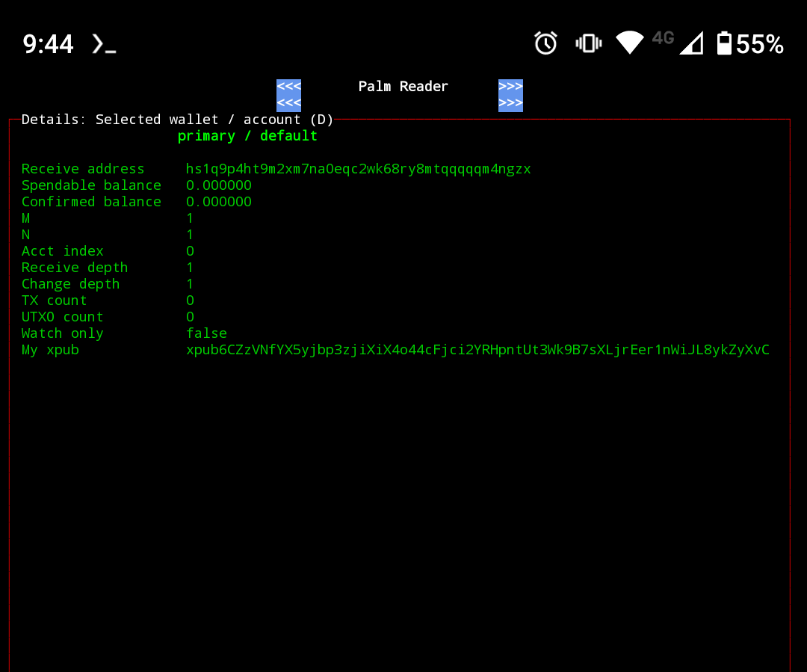807x672 pixels.
Task: Open the Details: Selected wallet / account header
Action: point(176,119)
